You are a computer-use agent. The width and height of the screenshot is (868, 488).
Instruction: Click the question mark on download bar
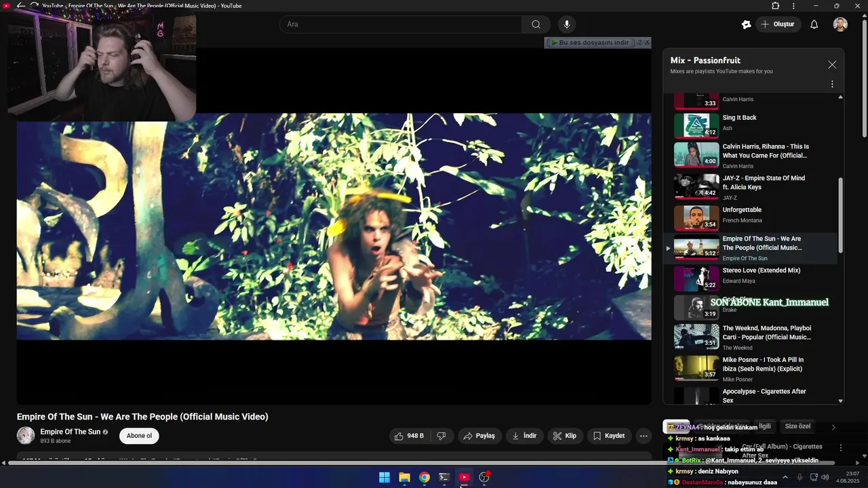click(639, 43)
